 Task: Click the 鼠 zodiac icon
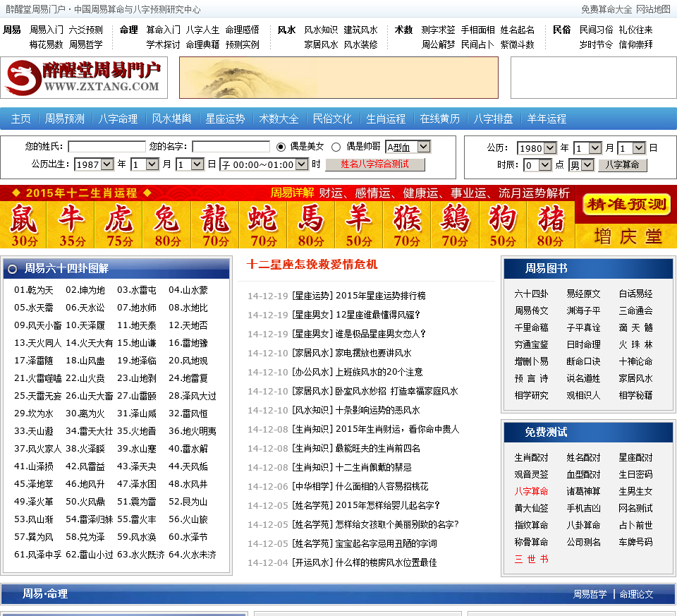[24, 224]
